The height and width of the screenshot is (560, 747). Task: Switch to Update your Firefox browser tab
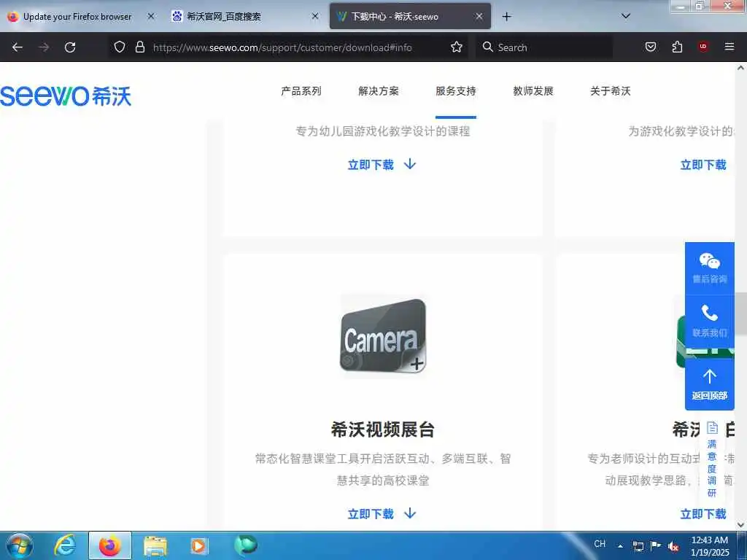77,17
